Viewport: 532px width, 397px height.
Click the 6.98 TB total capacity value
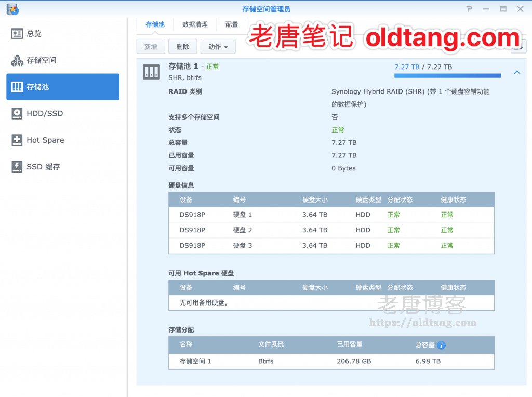428,361
